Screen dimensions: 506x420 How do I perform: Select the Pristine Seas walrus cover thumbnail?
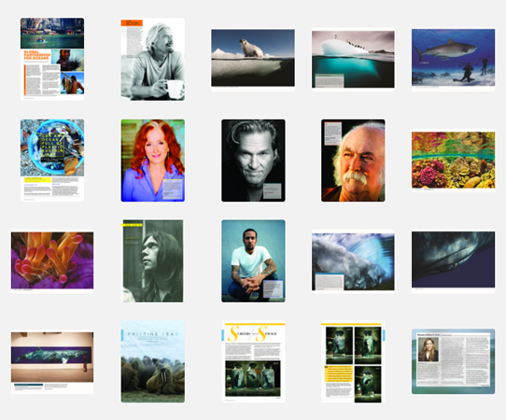pos(153,361)
